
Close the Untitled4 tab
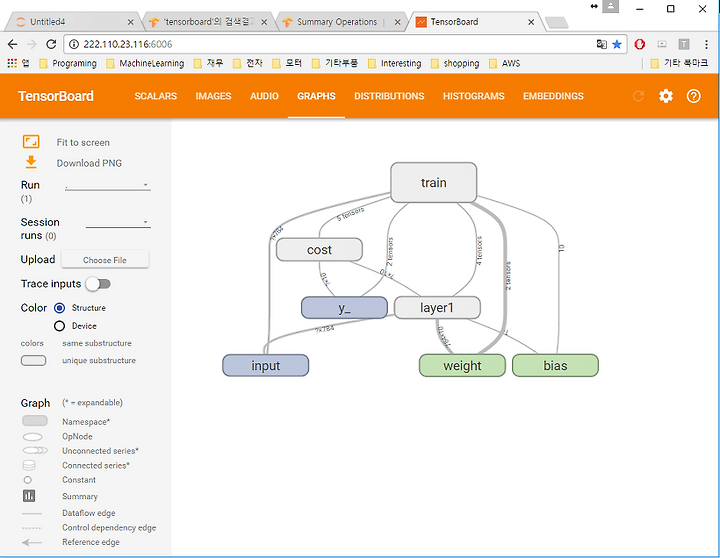(130, 22)
